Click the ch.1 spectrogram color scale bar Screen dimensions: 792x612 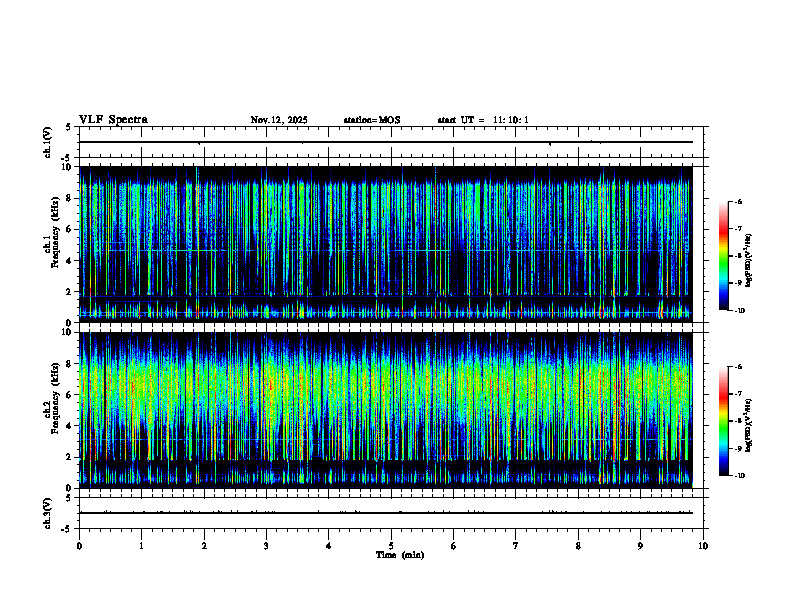(723, 256)
